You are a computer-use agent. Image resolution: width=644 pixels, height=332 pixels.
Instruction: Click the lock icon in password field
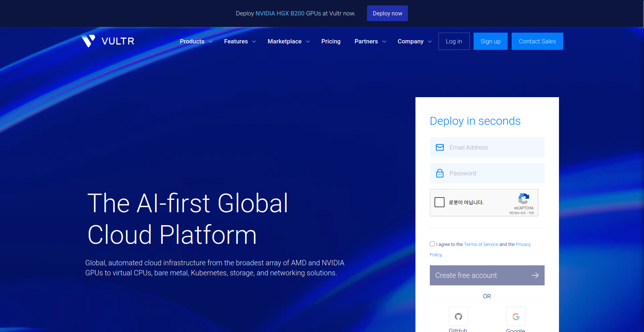[439, 173]
